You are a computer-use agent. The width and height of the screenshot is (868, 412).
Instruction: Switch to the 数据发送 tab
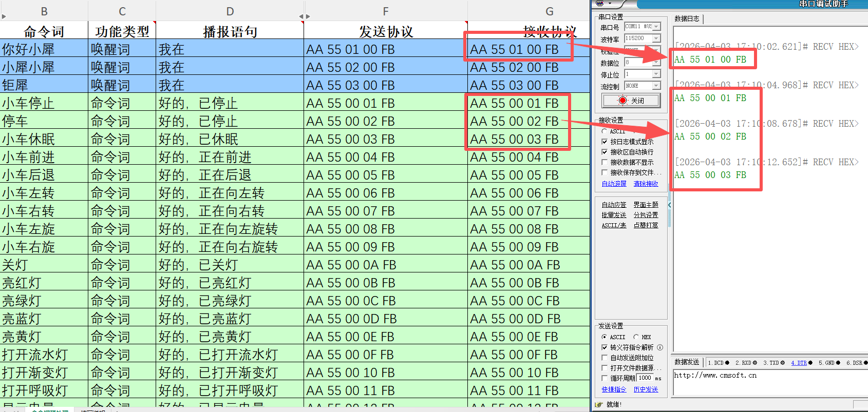(687, 362)
